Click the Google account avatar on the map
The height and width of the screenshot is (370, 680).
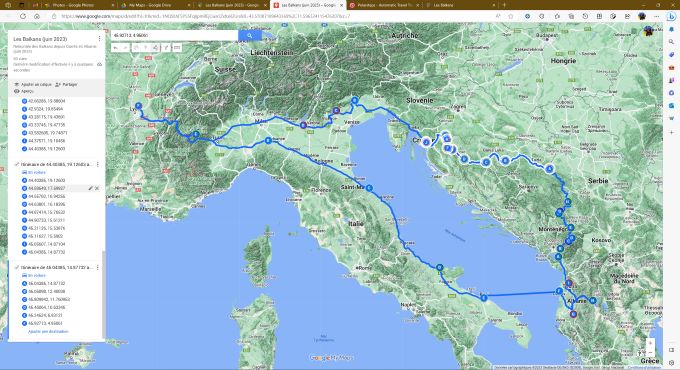(648, 31)
